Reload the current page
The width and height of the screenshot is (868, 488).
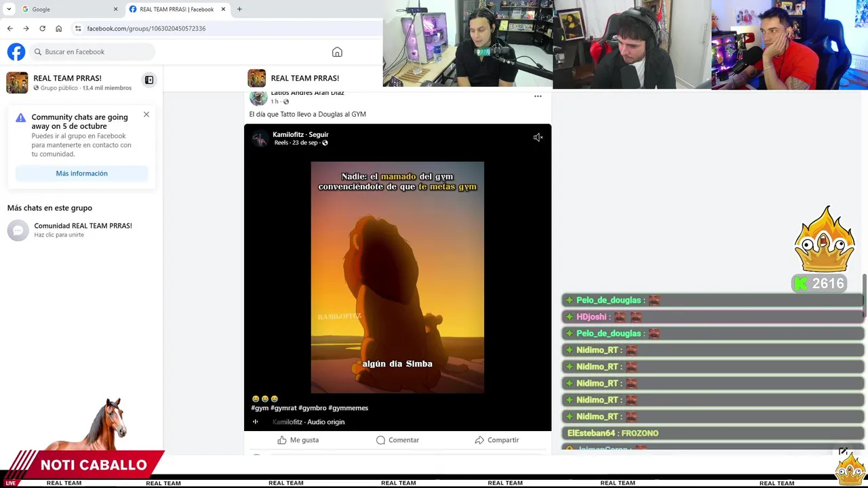point(42,28)
